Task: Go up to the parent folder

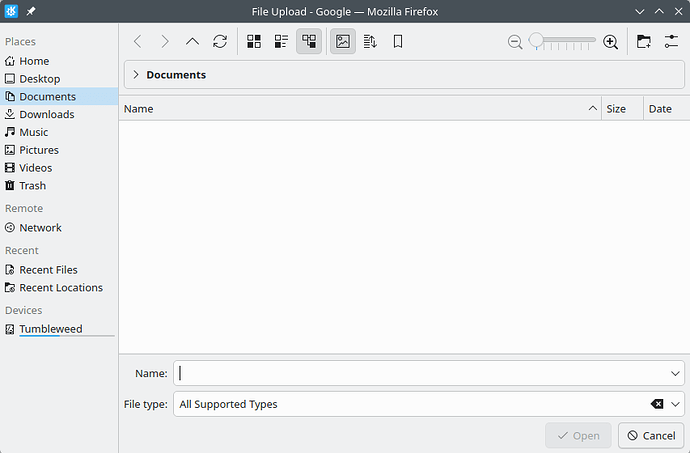Action: (193, 42)
